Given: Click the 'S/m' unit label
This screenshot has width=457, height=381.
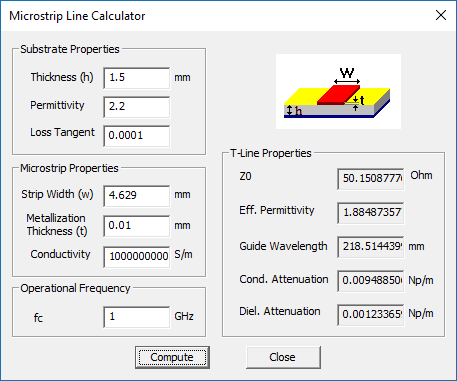Looking at the screenshot, I should click(183, 255).
